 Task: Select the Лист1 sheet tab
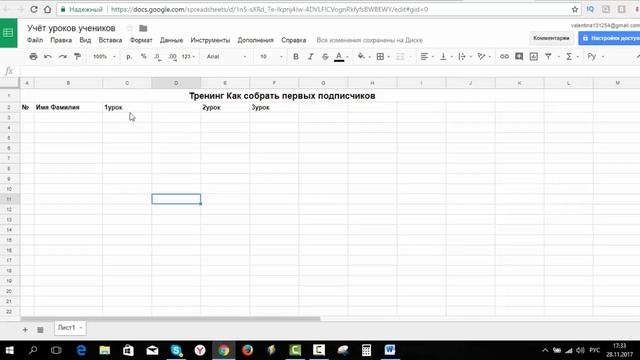click(70, 328)
